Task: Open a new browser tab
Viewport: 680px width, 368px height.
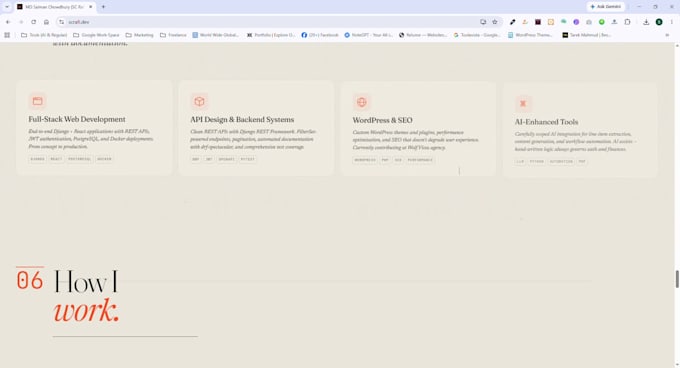Action: (103, 7)
